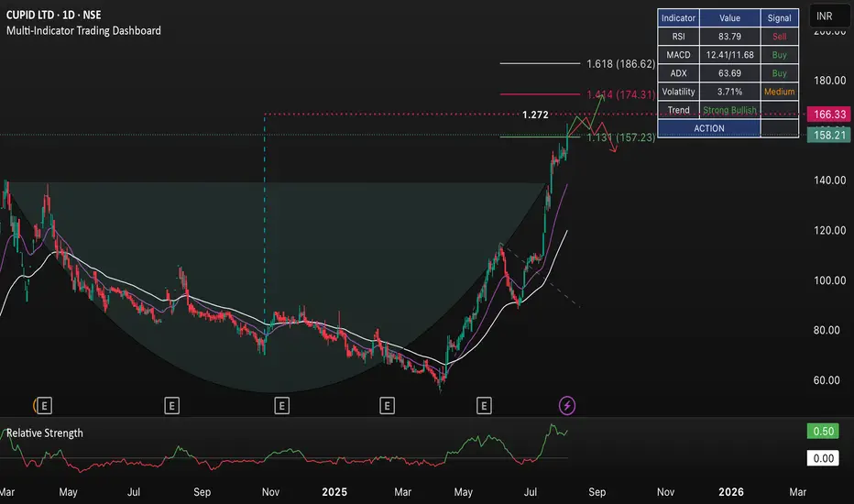The height and width of the screenshot is (504, 854).
Task: Open the INR currency selector
Action: click(829, 16)
